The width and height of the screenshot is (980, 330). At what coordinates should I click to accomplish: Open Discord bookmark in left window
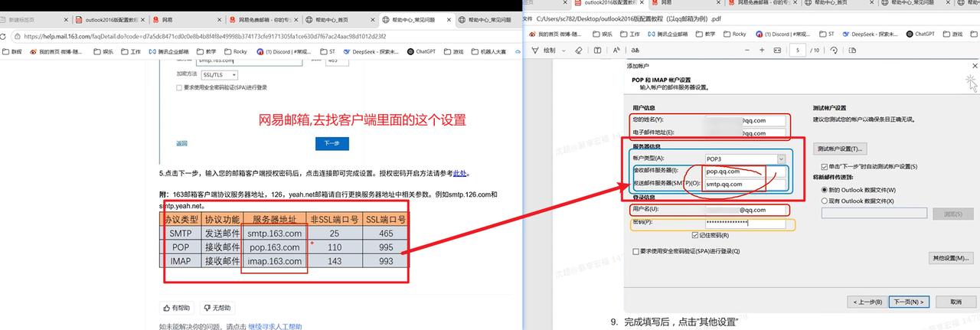click(x=283, y=52)
